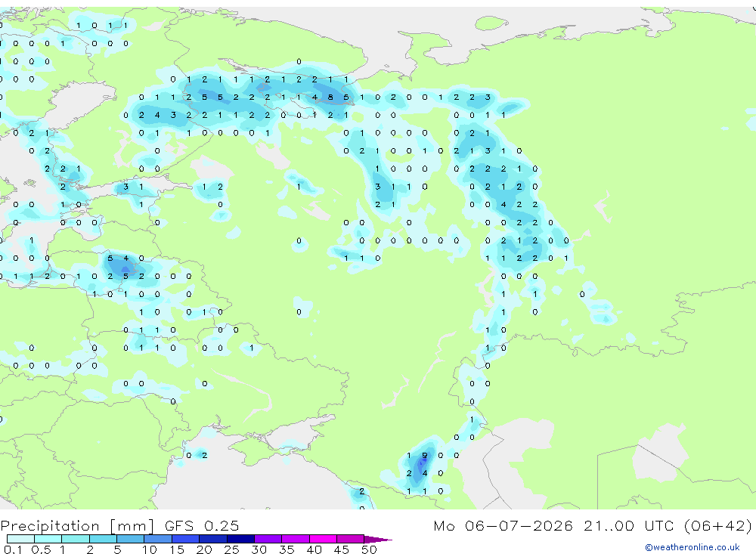Click the '21..00 UTC' time label
Image resolution: width=756 pixels, height=554 pixels.
pos(631,525)
